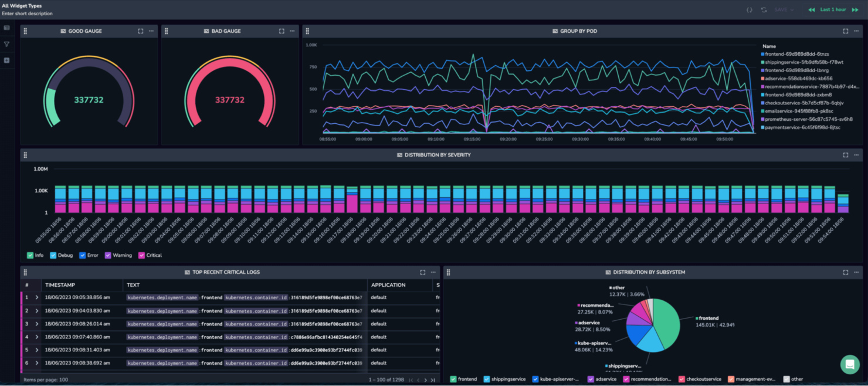Hide the Critical series via its legend entry
Image resolution: width=868 pixels, height=386 pixels.
coord(149,255)
